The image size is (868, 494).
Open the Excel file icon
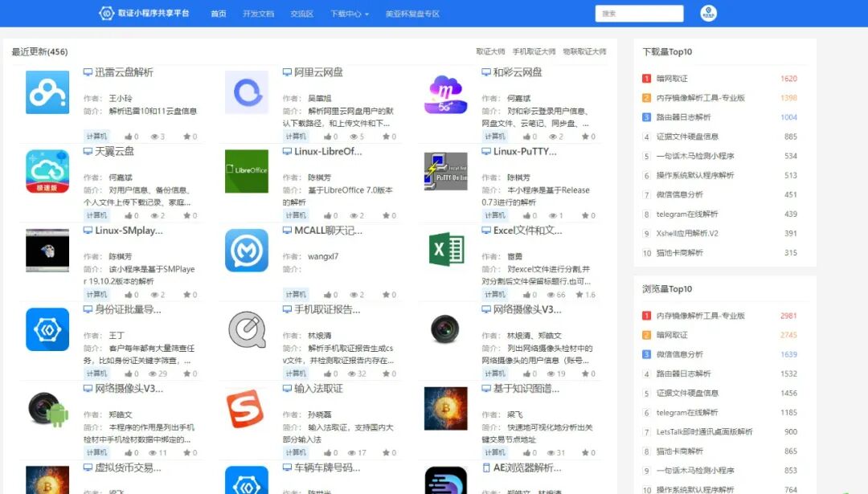pyautogui.click(x=445, y=250)
